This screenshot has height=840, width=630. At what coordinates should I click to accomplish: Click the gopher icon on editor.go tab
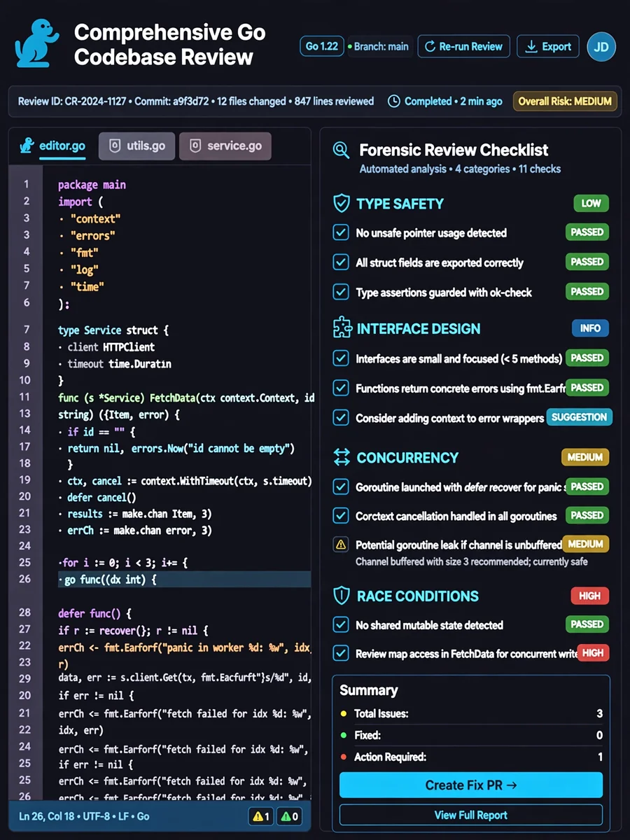(27, 146)
